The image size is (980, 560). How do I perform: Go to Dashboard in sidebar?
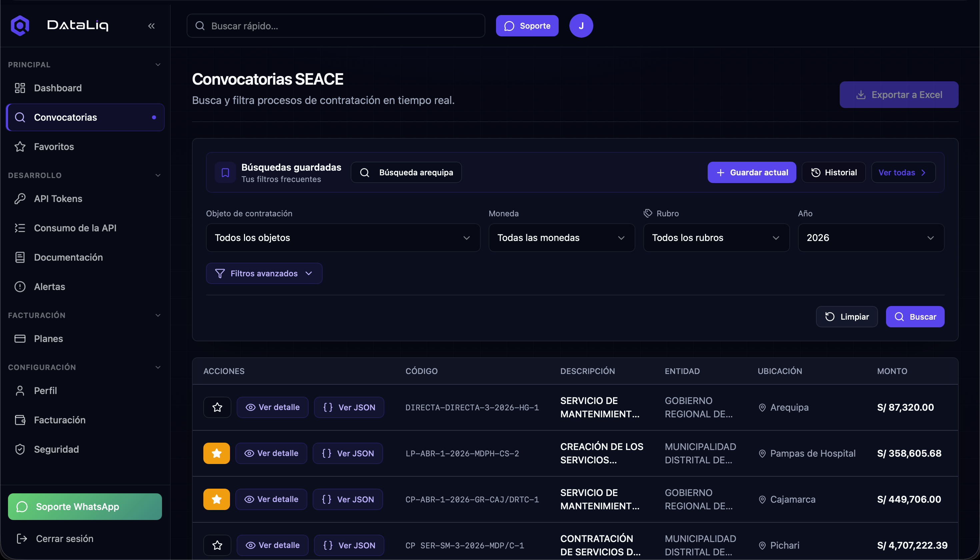pyautogui.click(x=85, y=88)
